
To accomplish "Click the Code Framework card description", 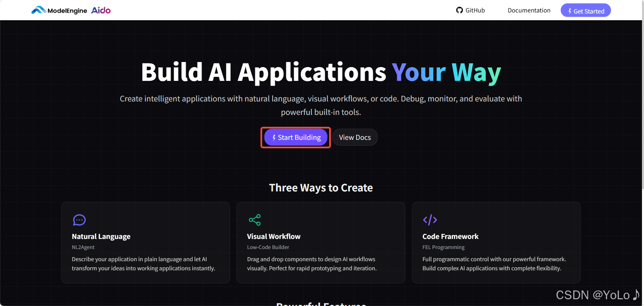I will [x=494, y=264].
